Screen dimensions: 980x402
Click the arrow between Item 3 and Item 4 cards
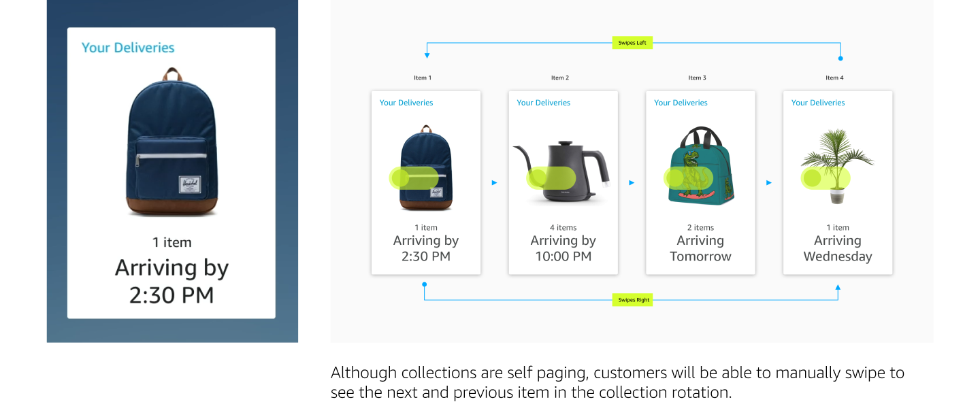[x=769, y=182]
